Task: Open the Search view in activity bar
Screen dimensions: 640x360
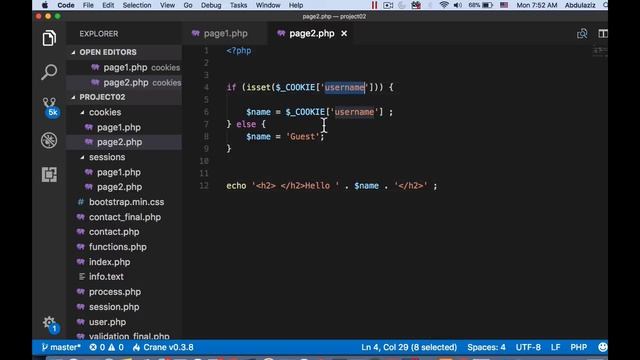Action: coord(49,72)
